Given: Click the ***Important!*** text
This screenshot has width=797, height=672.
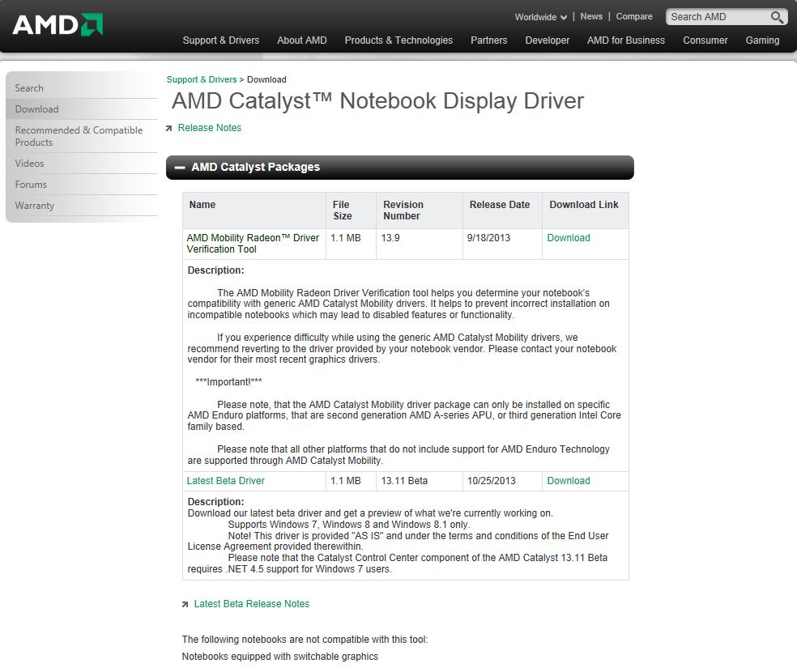Looking at the screenshot, I should pyautogui.click(x=228, y=382).
